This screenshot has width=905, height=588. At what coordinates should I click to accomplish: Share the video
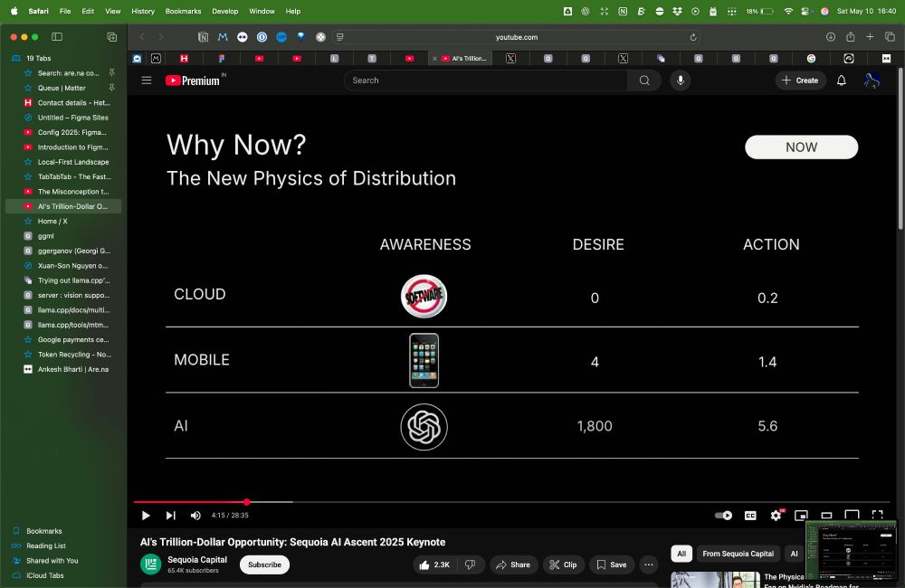click(513, 564)
